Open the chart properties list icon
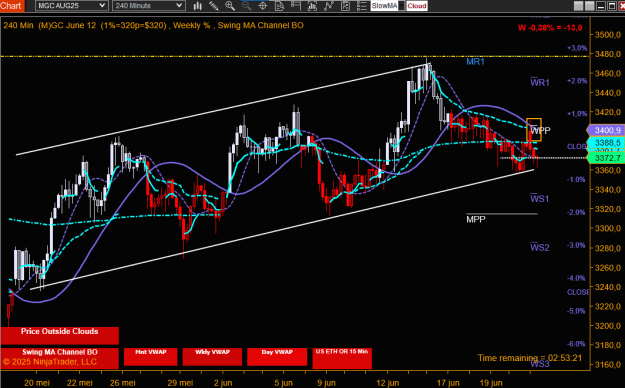625x388 pixels. coord(362,6)
